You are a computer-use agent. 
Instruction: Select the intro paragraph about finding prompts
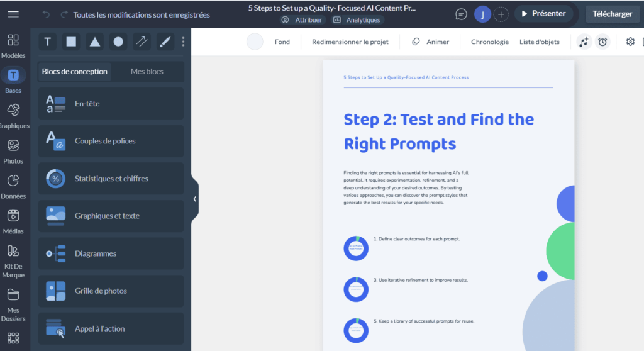pyautogui.click(x=406, y=188)
